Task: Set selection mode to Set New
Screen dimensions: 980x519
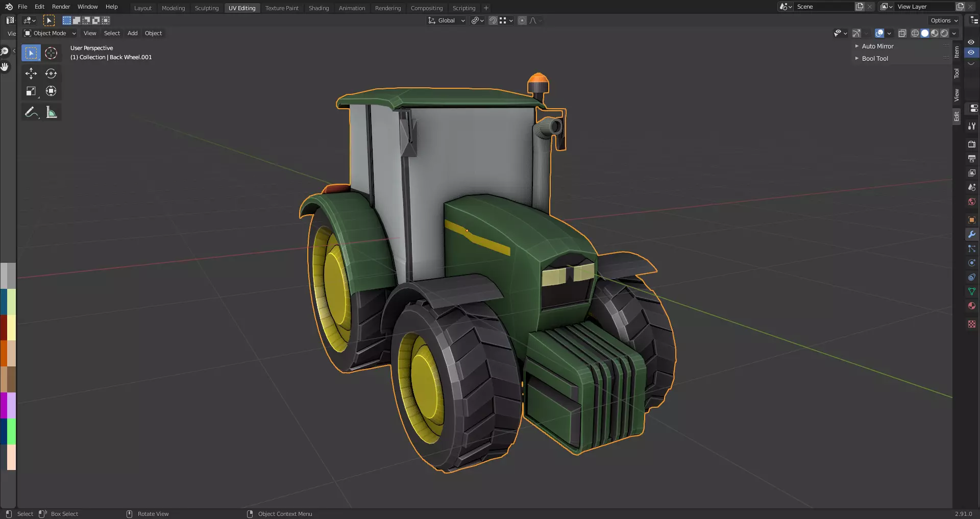Action: click(x=67, y=20)
